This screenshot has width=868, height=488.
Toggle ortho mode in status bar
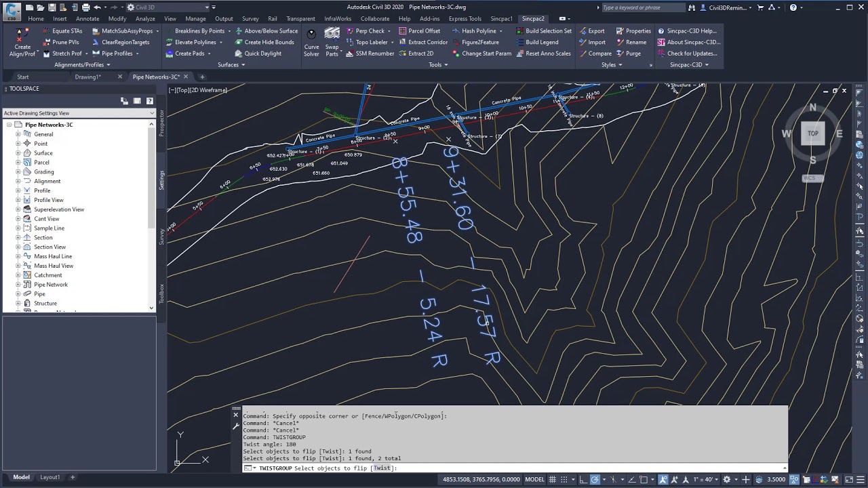(x=583, y=479)
